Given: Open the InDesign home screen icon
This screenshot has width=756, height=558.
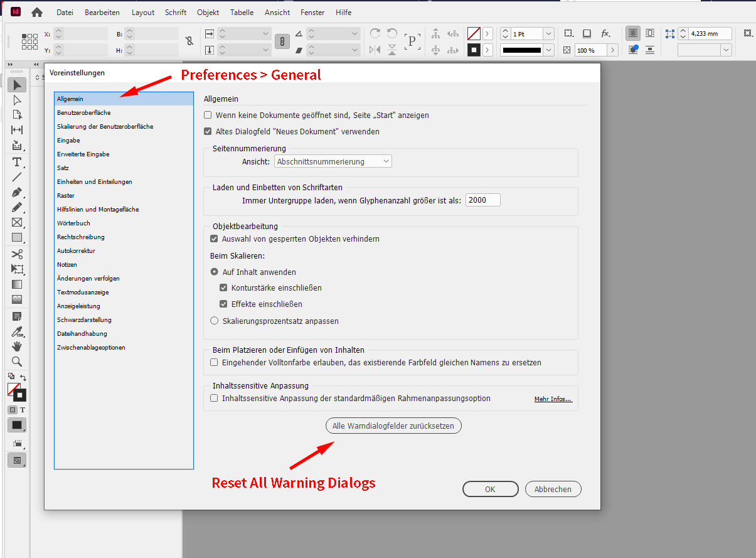Looking at the screenshot, I should pos(37,12).
